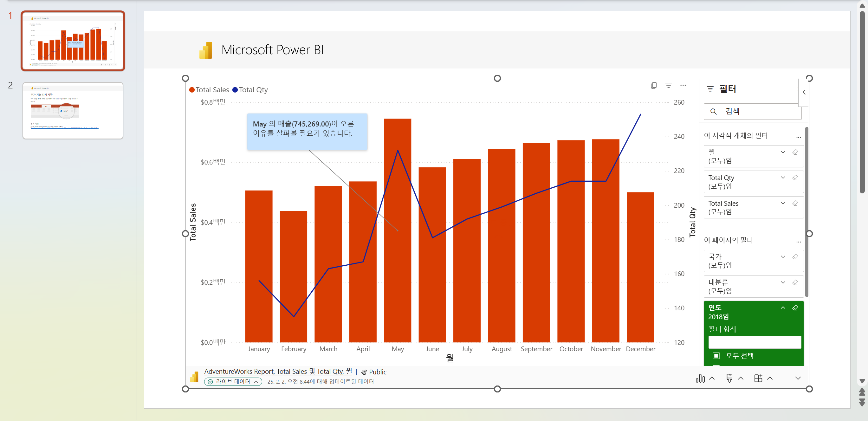Open the chart more options ellipsis
868x421 pixels.
pos(683,86)
